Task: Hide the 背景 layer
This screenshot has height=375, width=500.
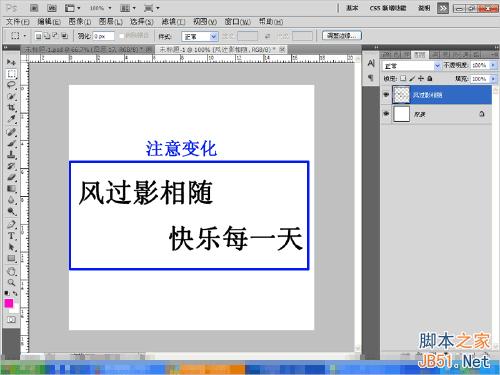Action: click(x=386, y=114)
